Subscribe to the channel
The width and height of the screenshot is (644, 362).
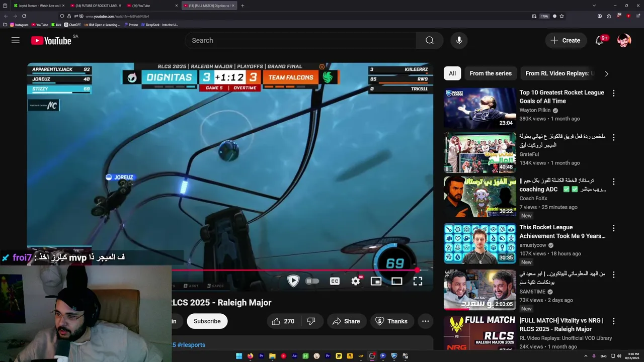(207, 321)
